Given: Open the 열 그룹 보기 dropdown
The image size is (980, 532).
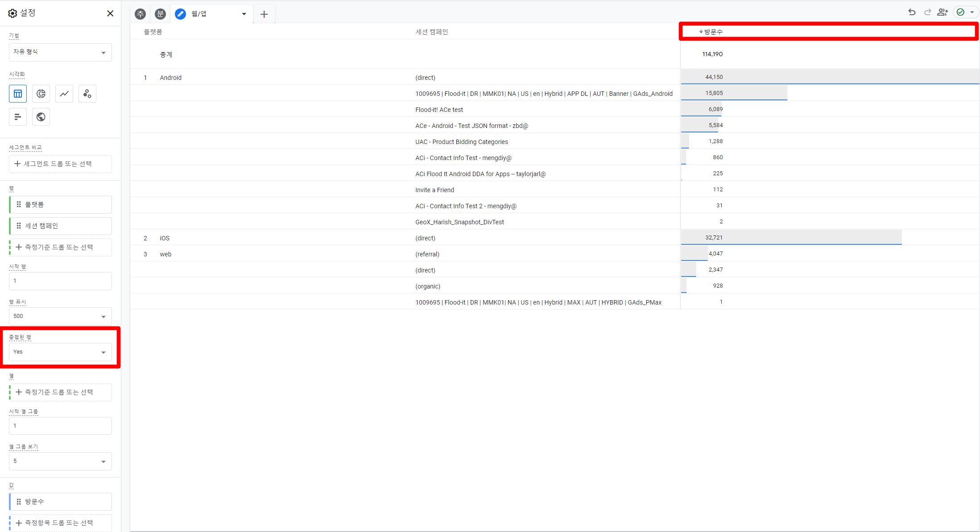Looking at the screenshot, I should point(60,461).
